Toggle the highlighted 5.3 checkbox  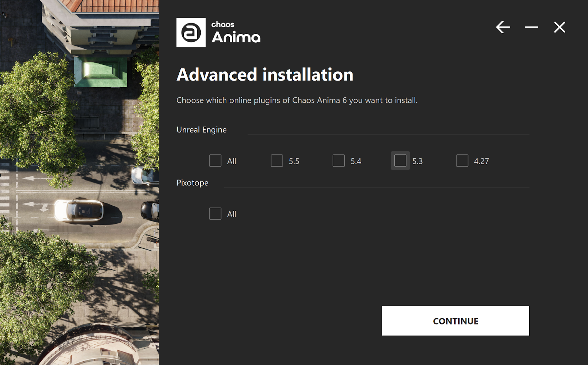(400, 161)
